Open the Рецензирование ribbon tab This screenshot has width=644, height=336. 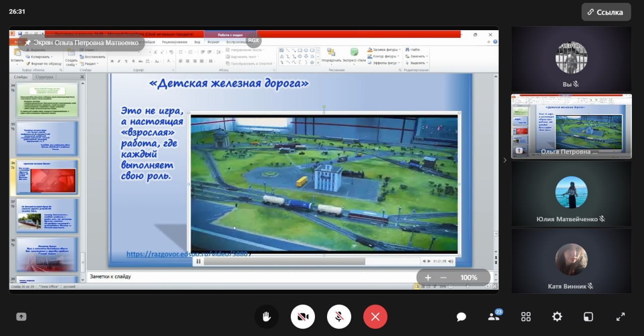175,42
